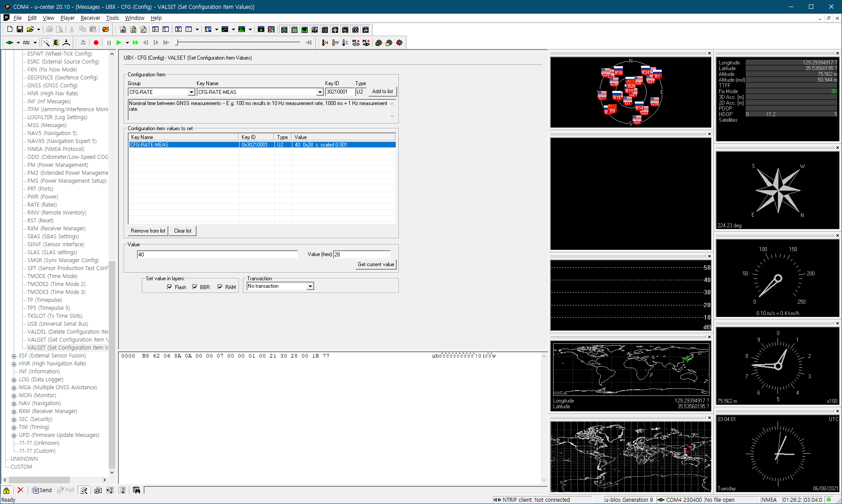The height and width of the screenshot is (504, 842).
Task: Click the sky view docking window icon
Action: [x=284, y=30]
